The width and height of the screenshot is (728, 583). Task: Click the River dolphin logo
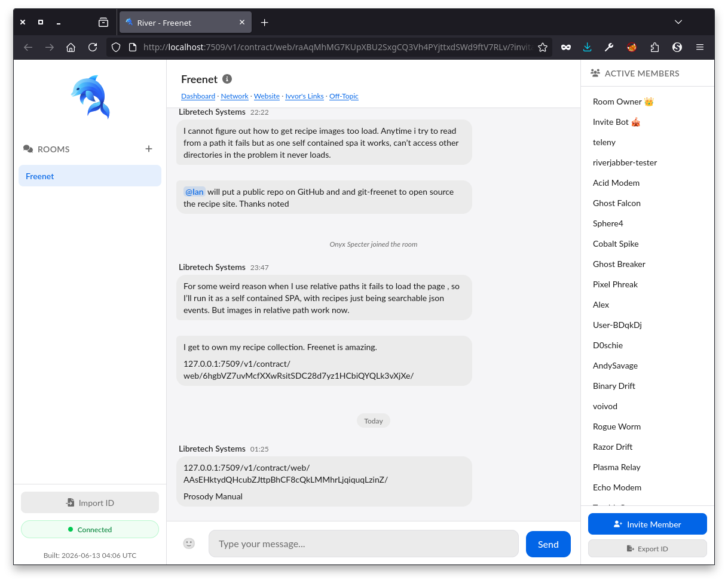click(x=90, y=97)
